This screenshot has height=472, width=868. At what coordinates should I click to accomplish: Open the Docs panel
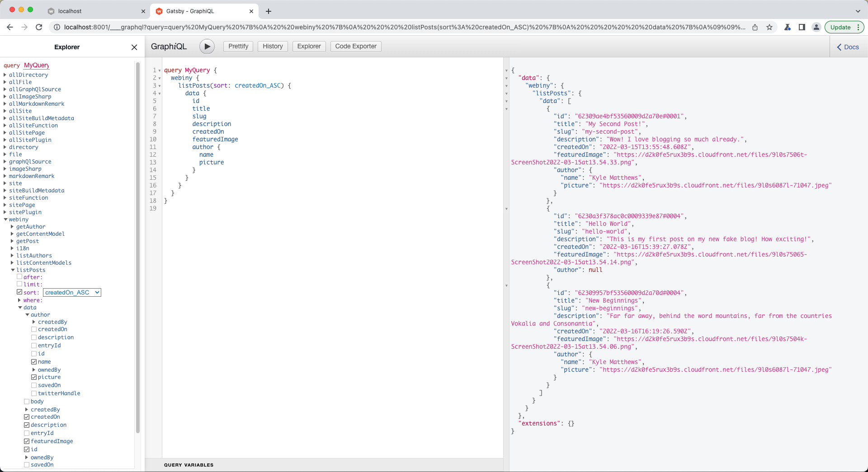point(848,47)
